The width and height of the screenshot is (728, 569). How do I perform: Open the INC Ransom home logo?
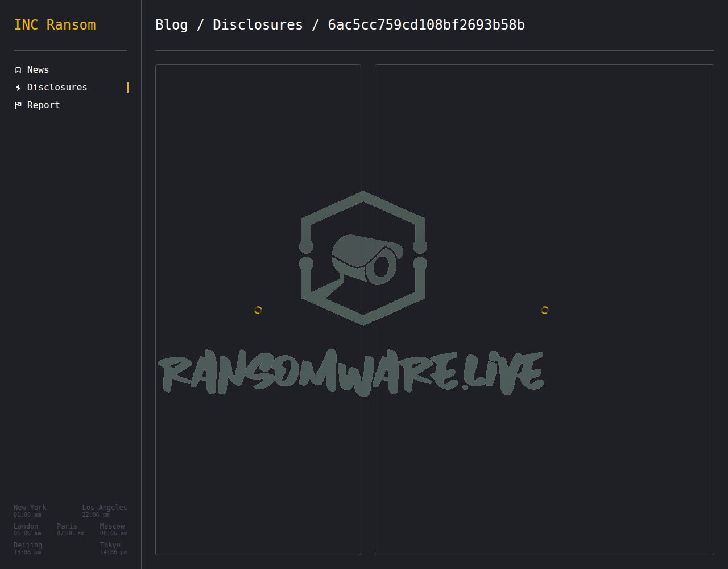(x=55, y=25)
